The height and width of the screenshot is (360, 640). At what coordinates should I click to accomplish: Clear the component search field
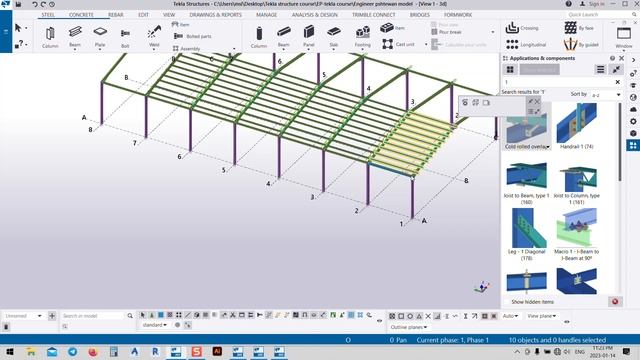[x=618, y=82]
